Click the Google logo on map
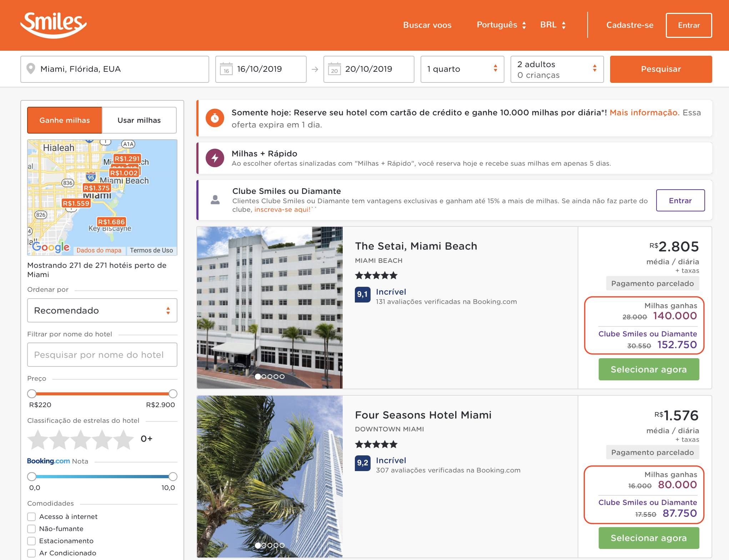Viewport: 729px width, 560px height. (x=51, y=247)
